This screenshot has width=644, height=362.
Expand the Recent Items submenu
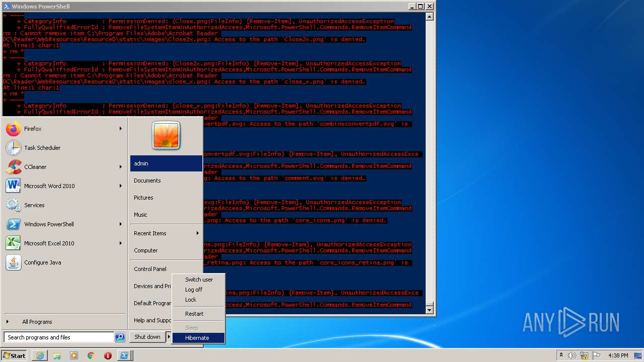[x=166, y=233]
